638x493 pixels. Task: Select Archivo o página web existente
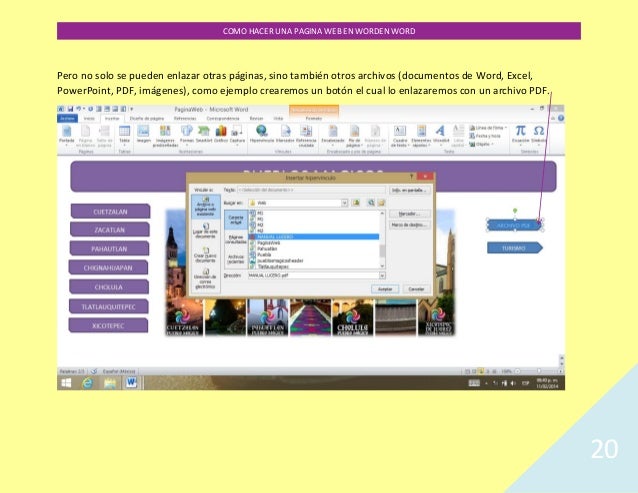click(x=205, y=207)
